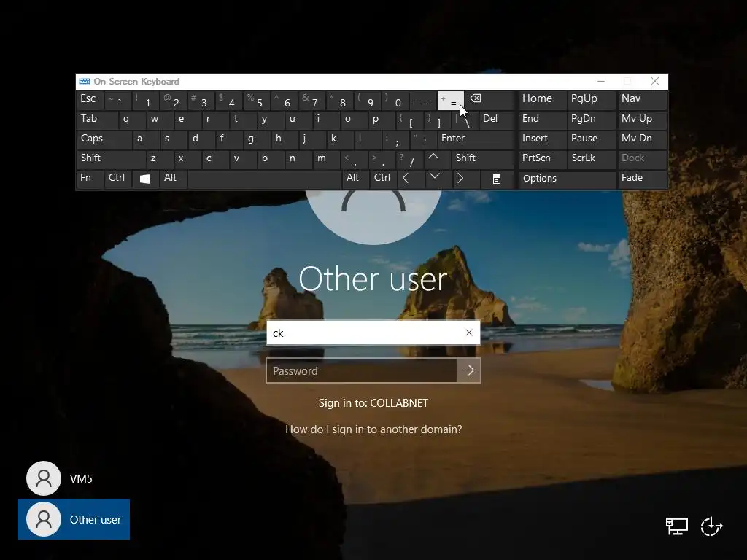Tap the End key

click(x=542, y=120)
